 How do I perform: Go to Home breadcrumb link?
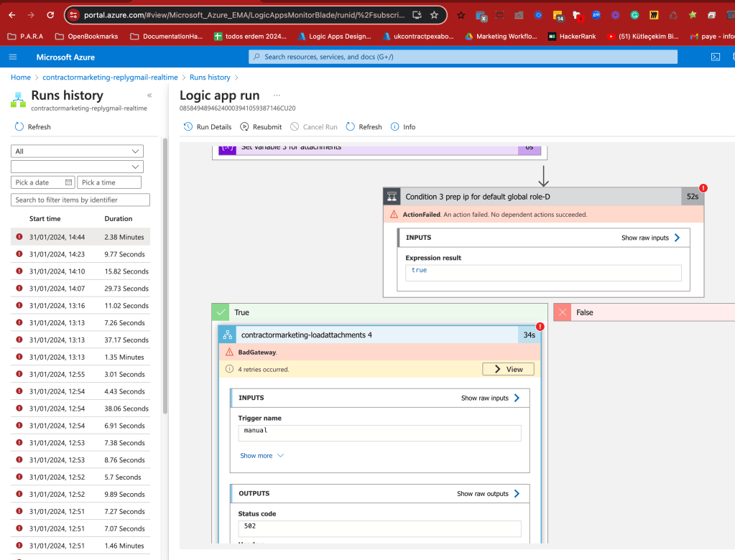(21, 78)
